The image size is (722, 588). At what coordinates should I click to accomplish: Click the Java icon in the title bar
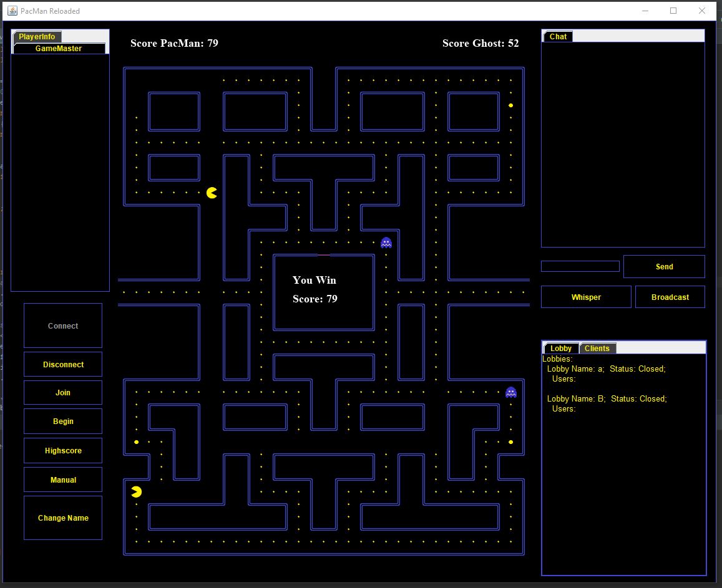point(12,11)
